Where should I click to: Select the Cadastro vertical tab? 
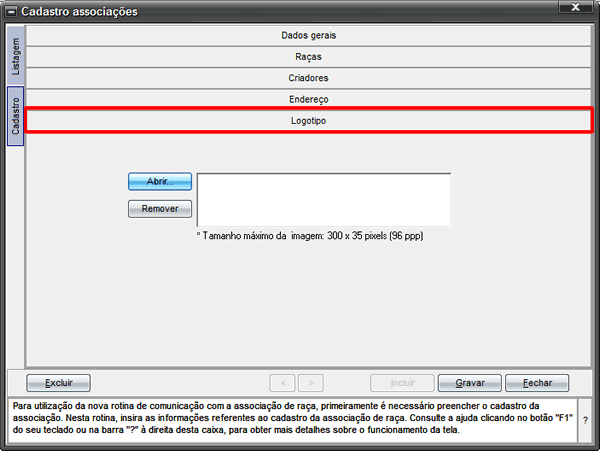(x=16, y=116)
